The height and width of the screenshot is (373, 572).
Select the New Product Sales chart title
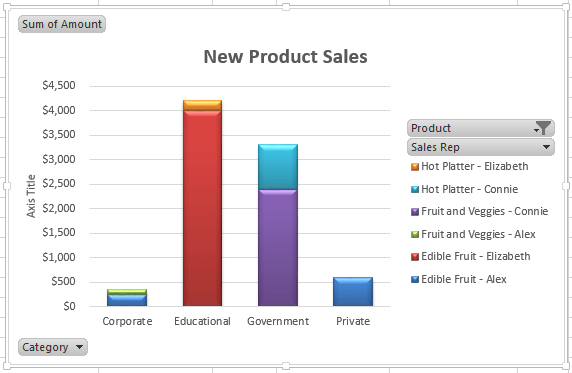click(x=285, y=57)
